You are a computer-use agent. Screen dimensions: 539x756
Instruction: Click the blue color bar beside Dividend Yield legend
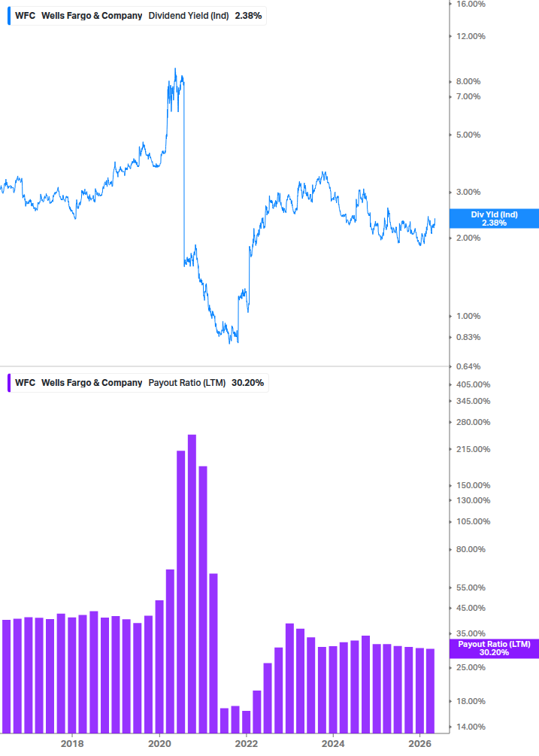coord(9,16)
